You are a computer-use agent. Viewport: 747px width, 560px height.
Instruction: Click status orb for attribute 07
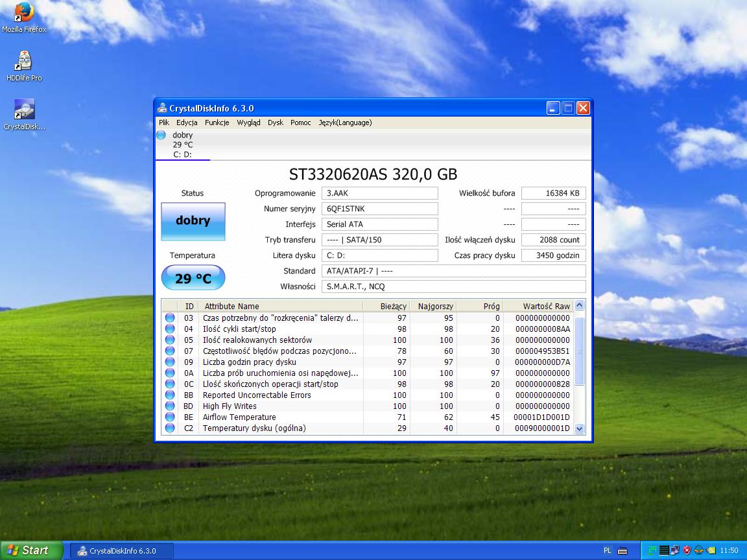[170, 351]
